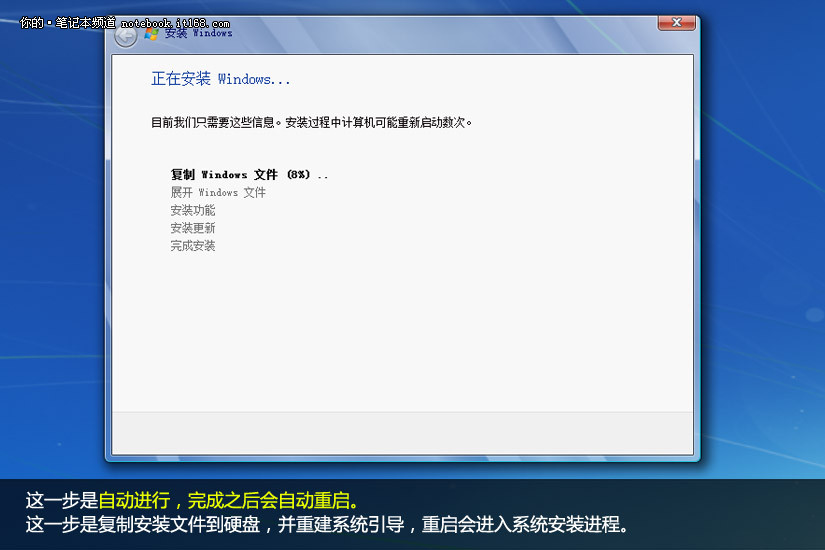Screen dimensions: 825x550
Task: Click the 目前我们只需要这些信息 description line
Action: click(311, 123)
